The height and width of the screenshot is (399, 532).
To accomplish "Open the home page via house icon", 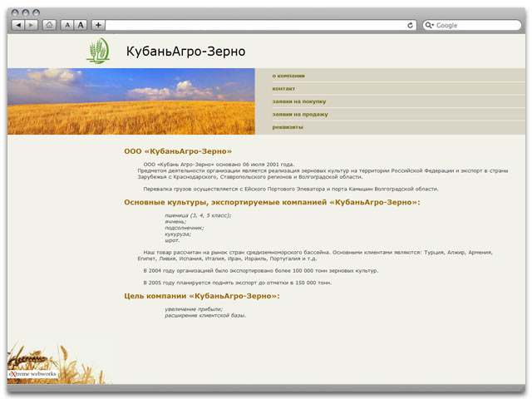I will click(x=50, y=25).
